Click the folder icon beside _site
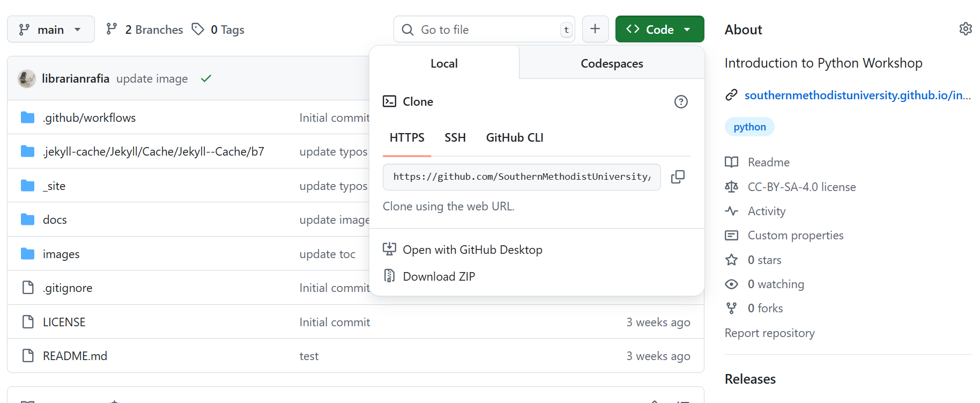The width and height of the screenshot is (980, 403). (28, 185)
